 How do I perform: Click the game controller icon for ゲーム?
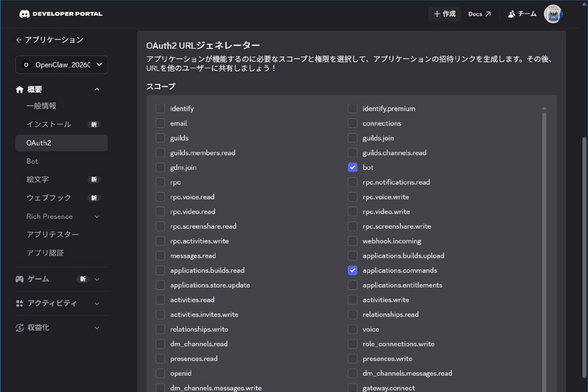click(19, 279)
